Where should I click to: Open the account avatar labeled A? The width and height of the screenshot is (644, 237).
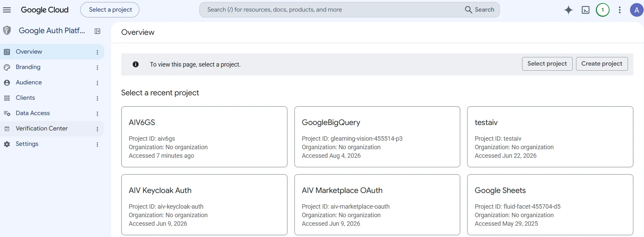[636, 10]
